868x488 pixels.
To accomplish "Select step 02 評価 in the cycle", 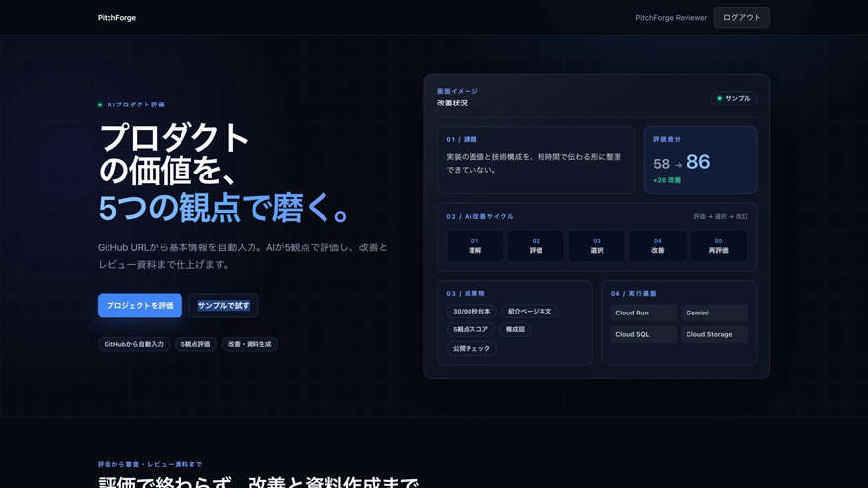I will [536, 245].
